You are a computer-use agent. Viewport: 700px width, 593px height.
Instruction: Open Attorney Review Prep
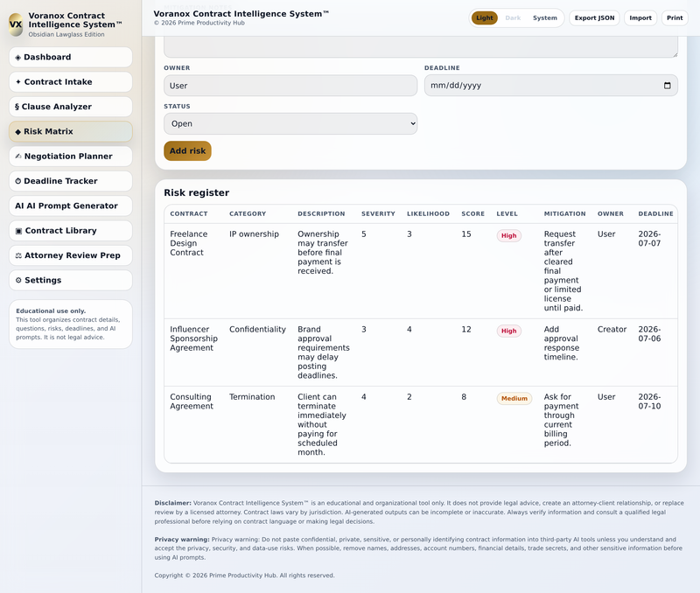(x=71, y=255)
